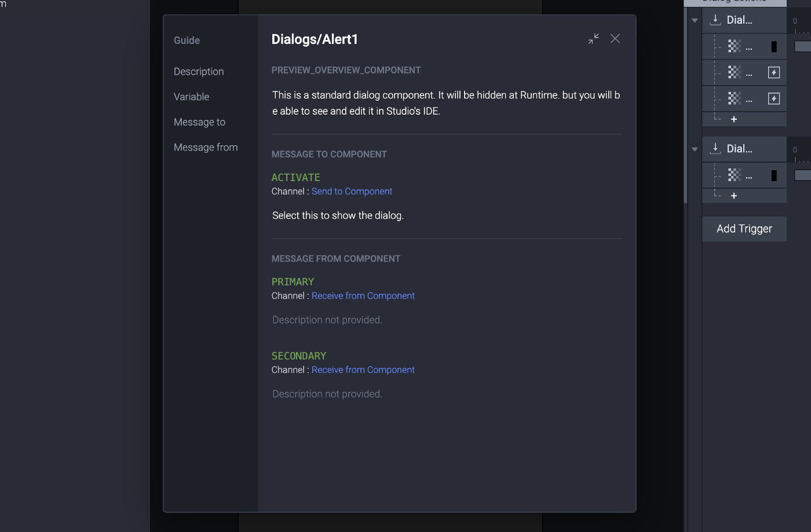The image size is (811, 532).
Task: Close the Dialogs/Alert1 guide popup
Action: [615, 39]
